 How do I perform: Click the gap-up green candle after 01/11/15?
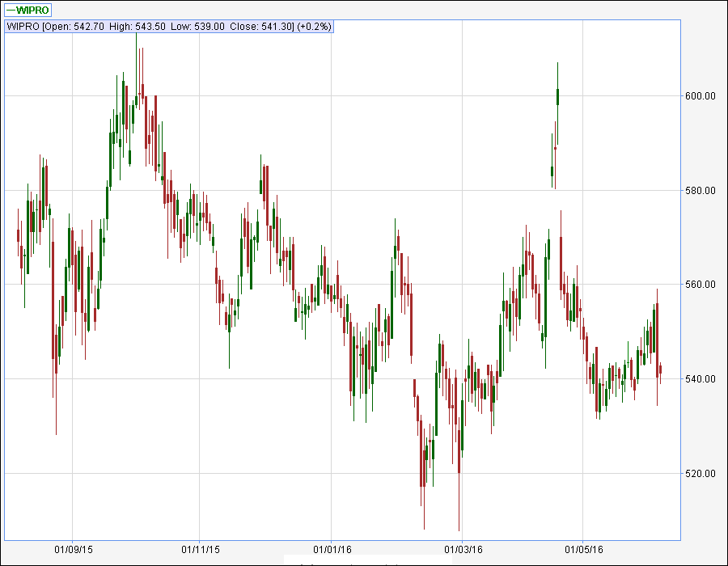(260, 187)
